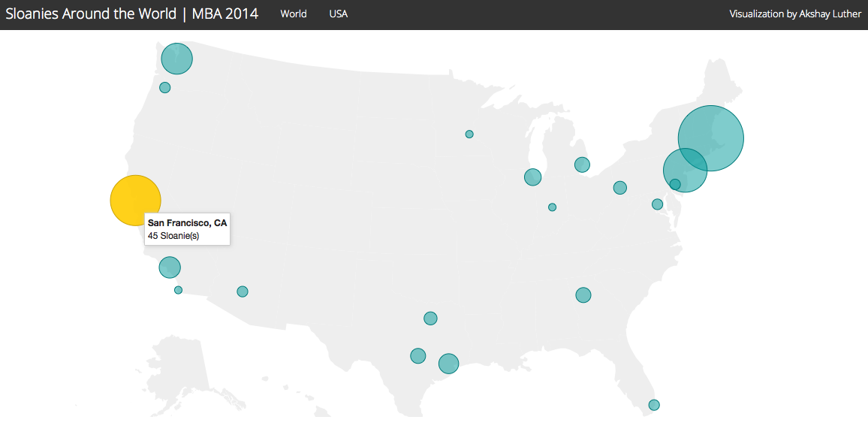The width and height of the screenshot is (868, 438).
Task: Select the small San Diego bubble
Action: pos(178,290)
